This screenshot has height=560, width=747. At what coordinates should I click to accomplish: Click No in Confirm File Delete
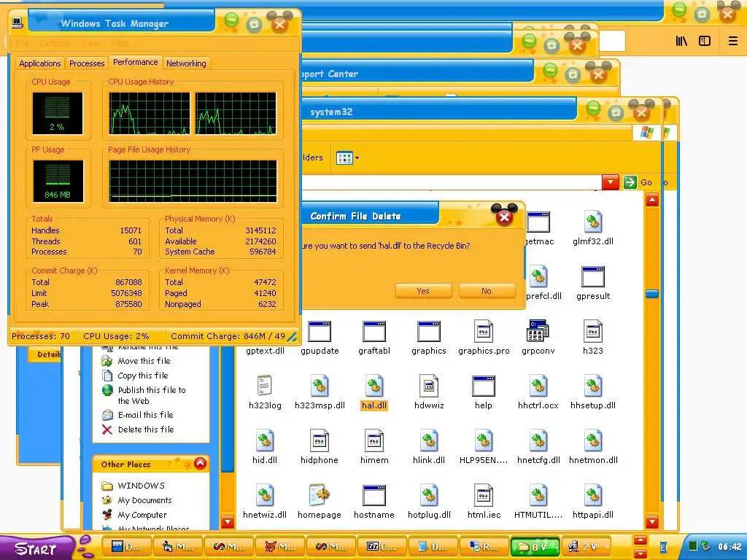(487, 291)
